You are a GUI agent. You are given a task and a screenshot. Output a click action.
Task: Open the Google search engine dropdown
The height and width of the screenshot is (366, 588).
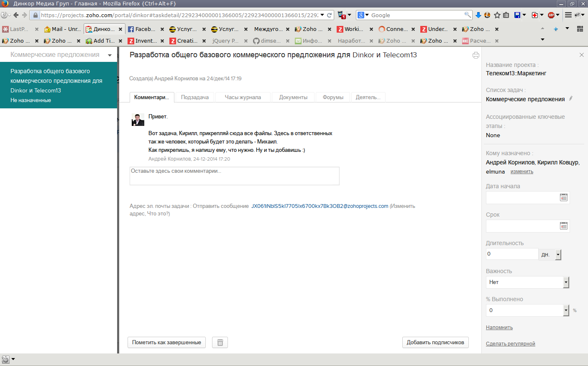tap(363, 15)
